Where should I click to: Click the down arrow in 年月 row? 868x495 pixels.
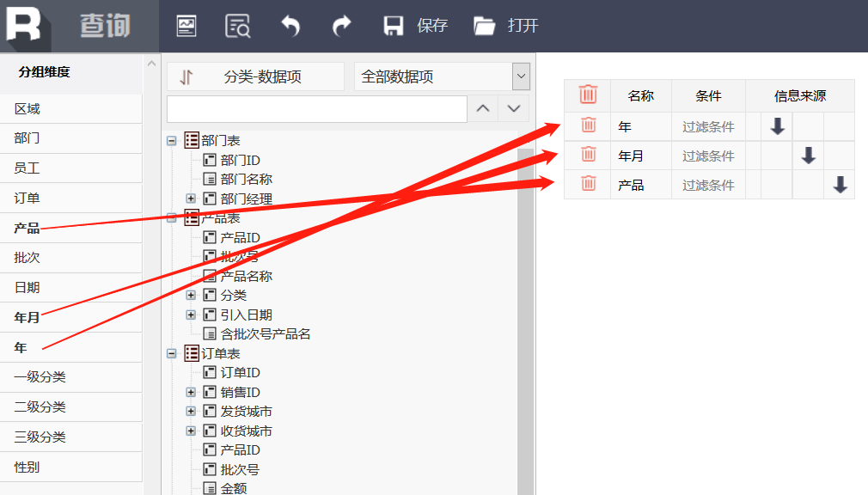tap(808, 155)
